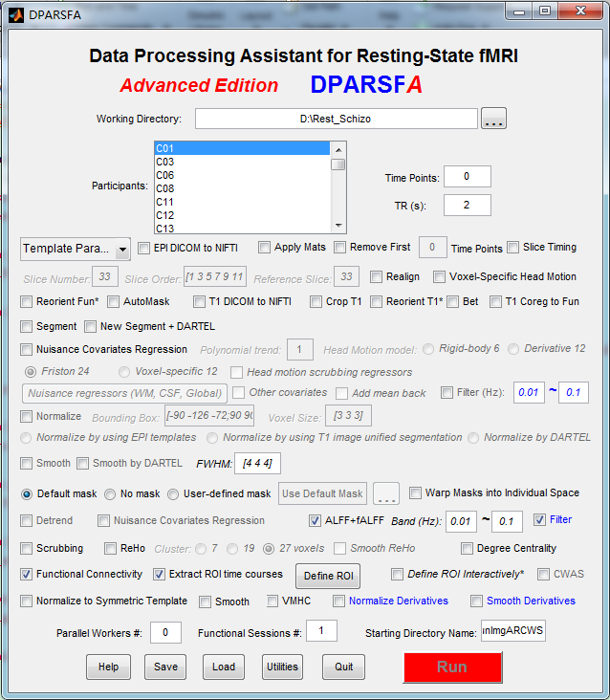The image size is (610, 700).
Task: Select participant C01 in the list
Action: click(x=242, y=148)
